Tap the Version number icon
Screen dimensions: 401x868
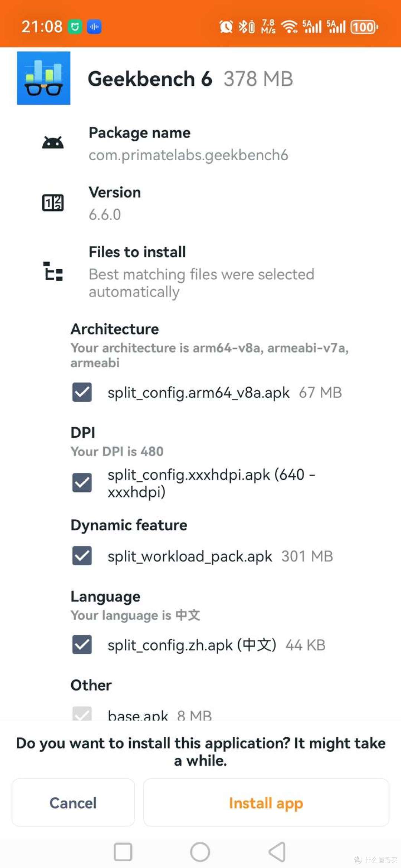pos(53,203)
